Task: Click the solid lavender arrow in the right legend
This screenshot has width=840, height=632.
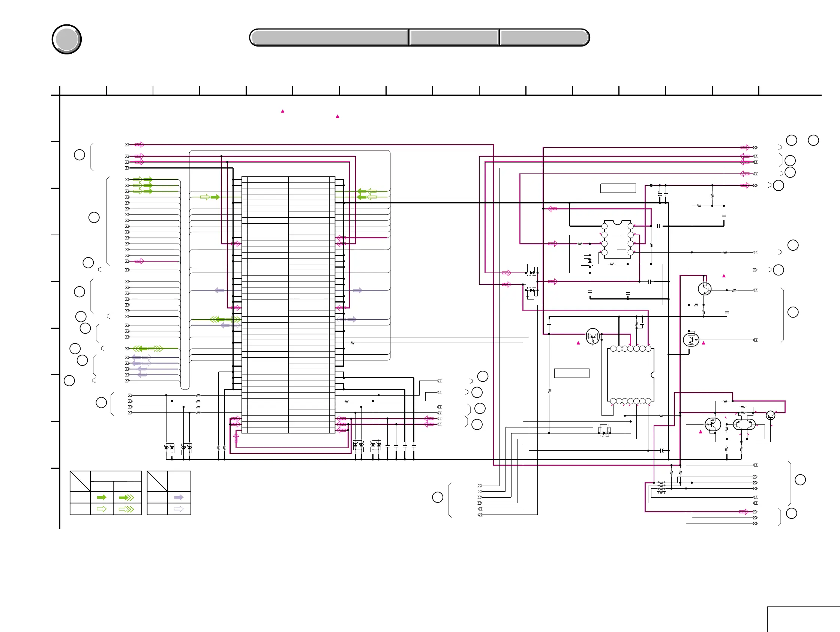Action: pos(179,497)
